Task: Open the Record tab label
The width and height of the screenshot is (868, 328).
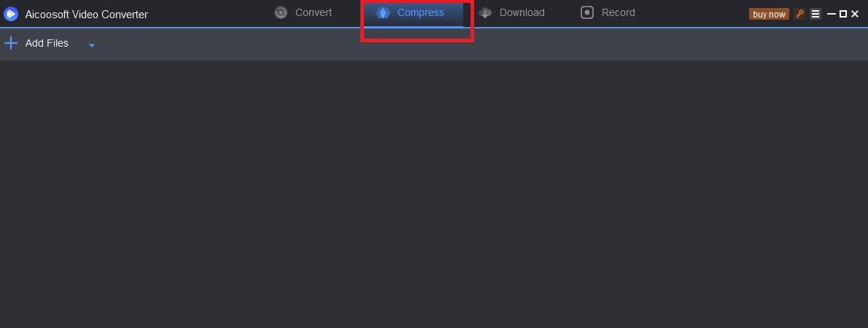Action: point(619,12)
